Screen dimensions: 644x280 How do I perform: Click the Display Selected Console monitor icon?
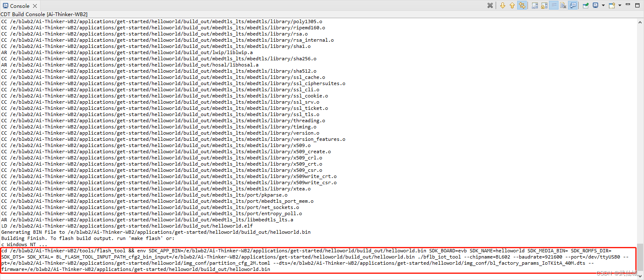point(596,5)
